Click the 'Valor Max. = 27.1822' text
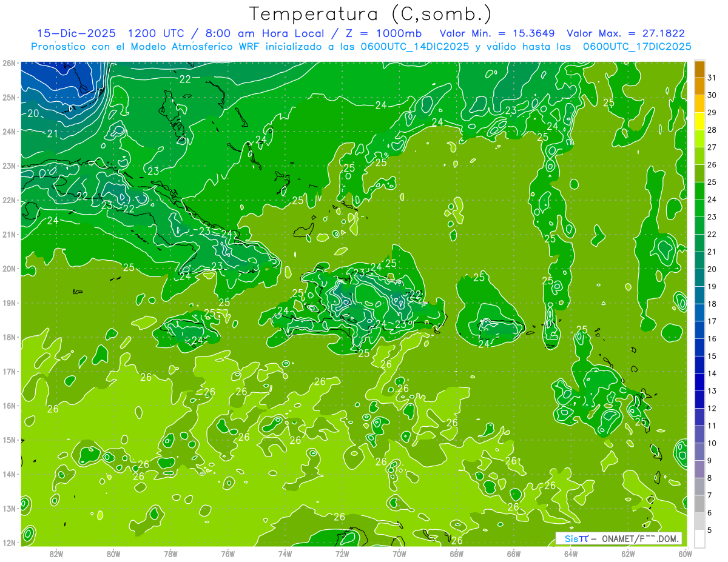The height and width of the screenshot is (562, 728). [x=625, y=33]
